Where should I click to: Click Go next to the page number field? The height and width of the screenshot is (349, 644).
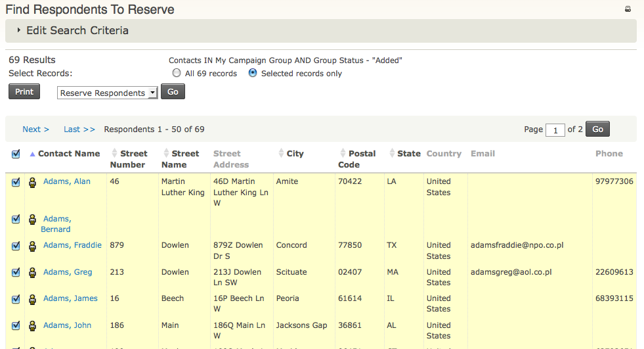pos(597,129)
